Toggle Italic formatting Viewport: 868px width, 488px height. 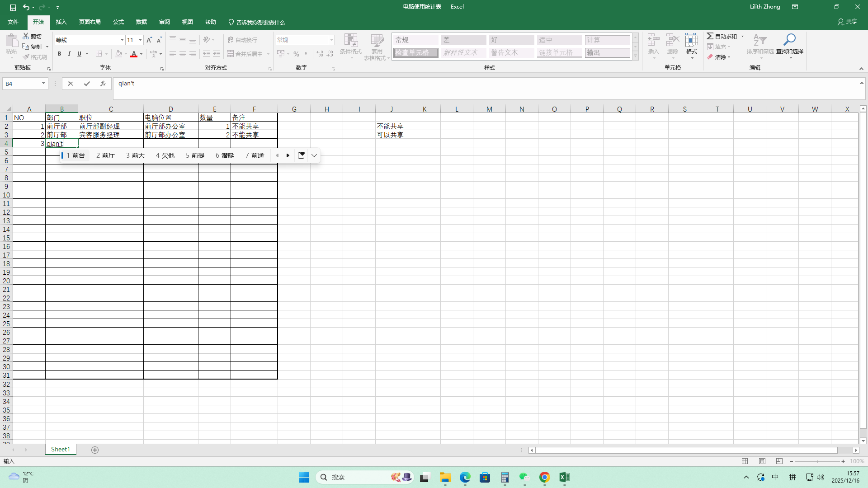69,54
